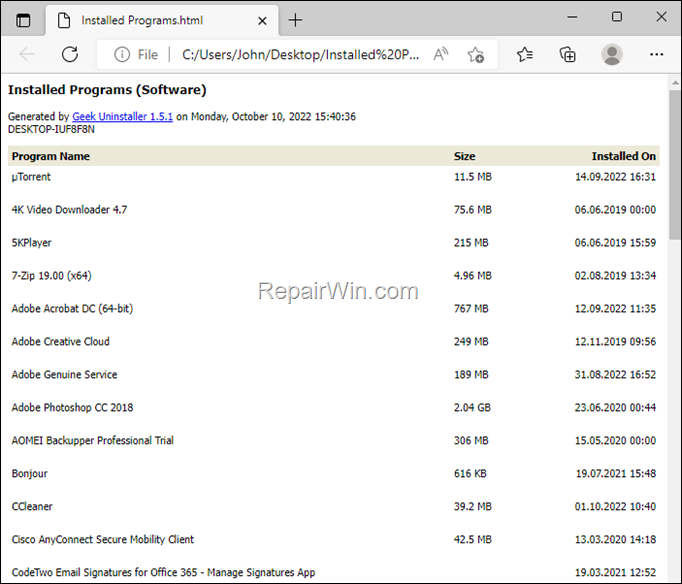Image resolution: width=682 pixels, height=584 pixels.
Task: Select the Adobe Genuine Service entry
Action: click(64, 374)
